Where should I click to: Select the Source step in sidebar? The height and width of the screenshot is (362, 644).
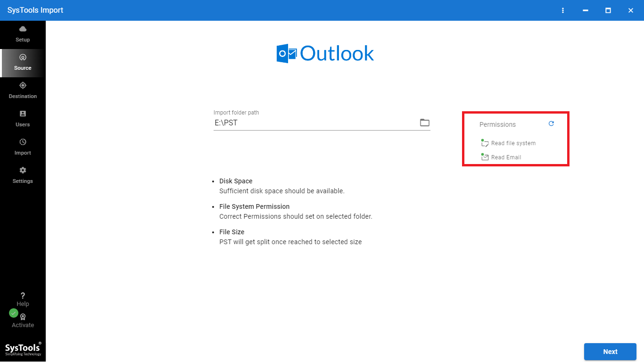[x=23, y=63]
